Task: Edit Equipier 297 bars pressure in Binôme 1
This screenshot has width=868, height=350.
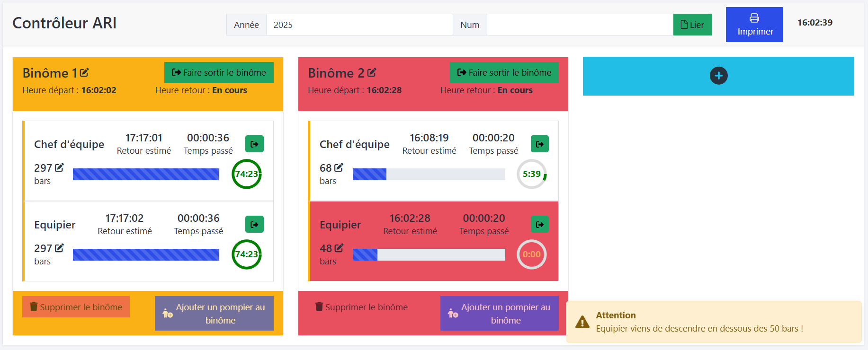Action: [x=59, y=248]
